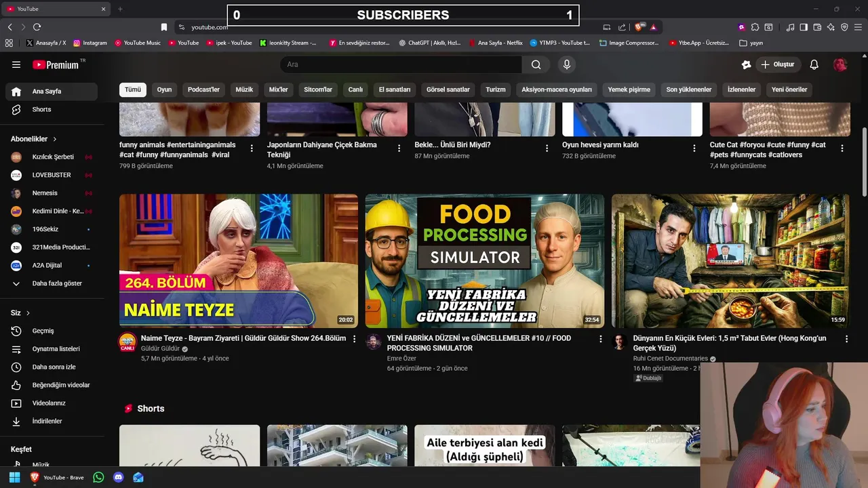Open Shorts from the sidebar
Viewport: 868px width, 488px height.
[x=52, y=109]
